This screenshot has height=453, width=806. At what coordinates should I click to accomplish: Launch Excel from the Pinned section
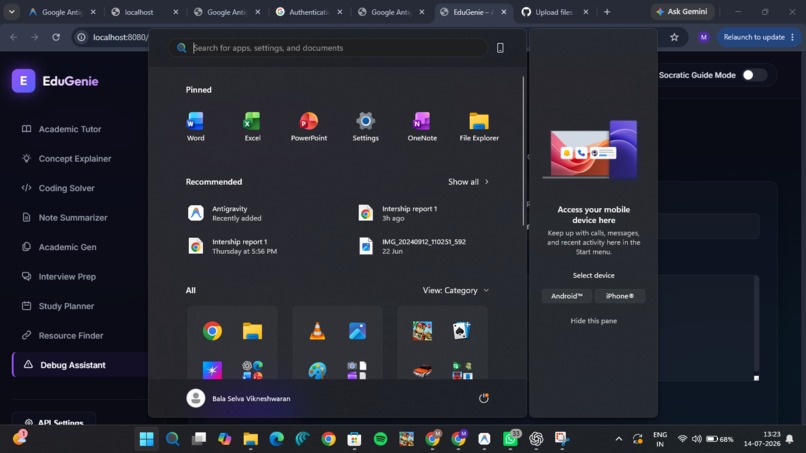pos(252,126)
